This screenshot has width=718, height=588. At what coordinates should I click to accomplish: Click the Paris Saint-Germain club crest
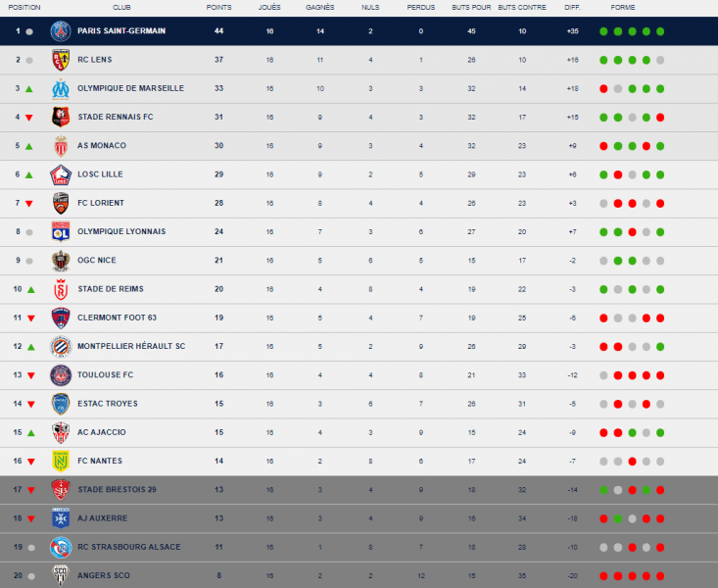tap(61, 31)
